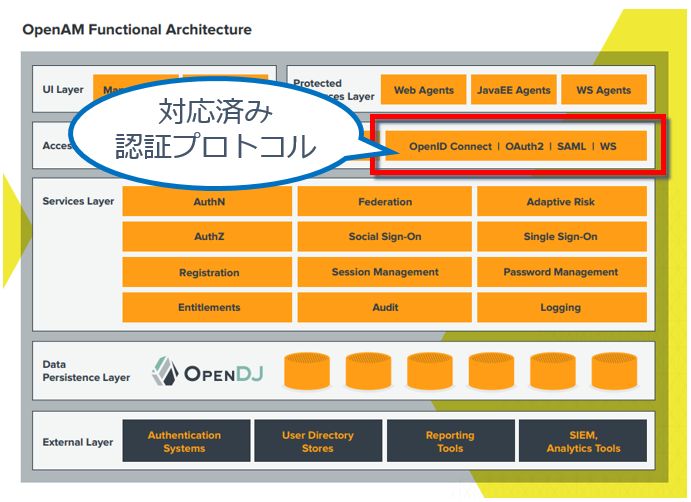Select the OpenID Connect OAuth2 SAML WS bar
The width and height of the screenshot is (691, 502).
[516, 146]
